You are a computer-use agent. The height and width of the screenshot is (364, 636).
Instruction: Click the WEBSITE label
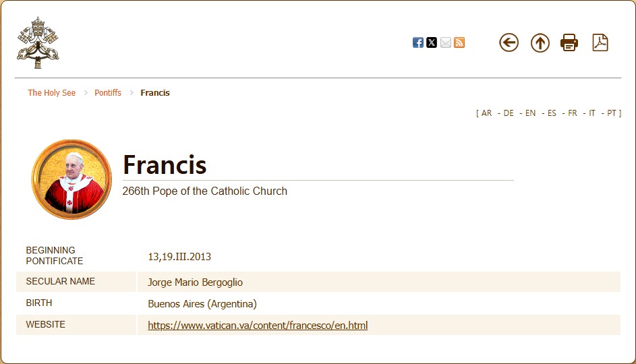pyautogui.click(x=45, y=324)
